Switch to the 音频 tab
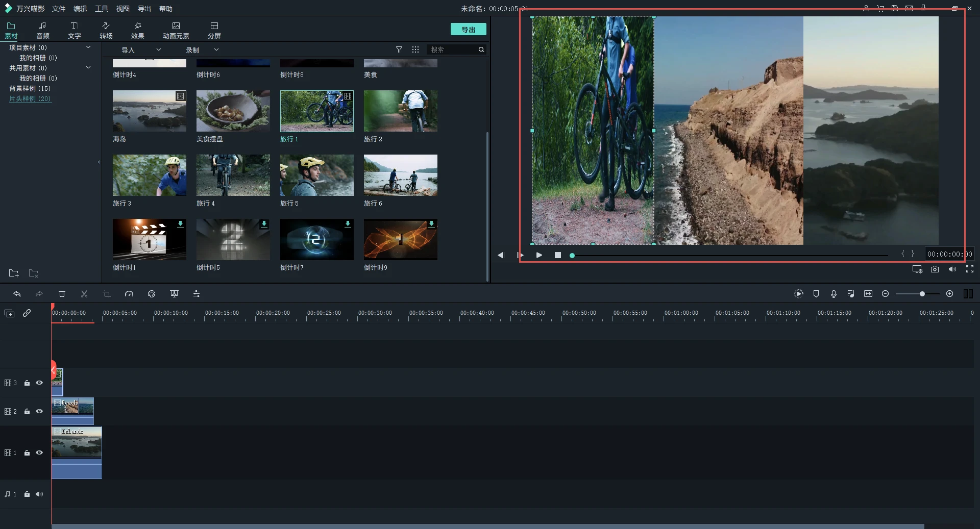 pyautogui.click(x=43, y=31)
